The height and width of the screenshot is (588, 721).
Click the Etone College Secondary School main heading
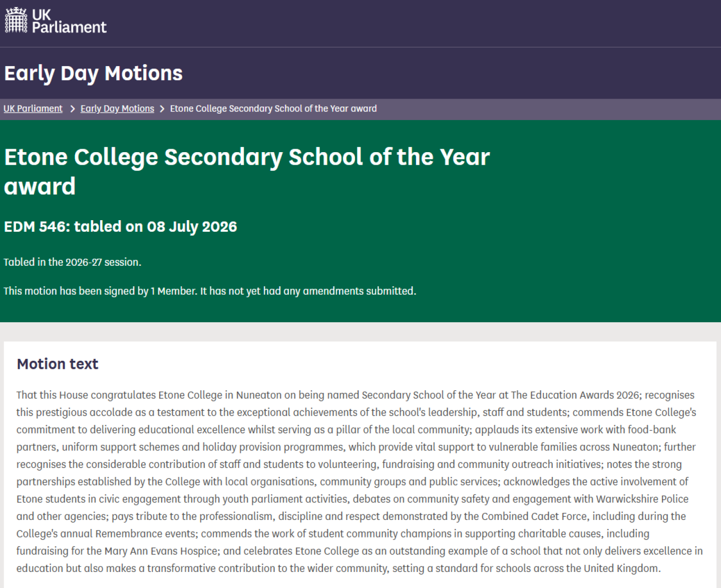click(x=247, y=171)
